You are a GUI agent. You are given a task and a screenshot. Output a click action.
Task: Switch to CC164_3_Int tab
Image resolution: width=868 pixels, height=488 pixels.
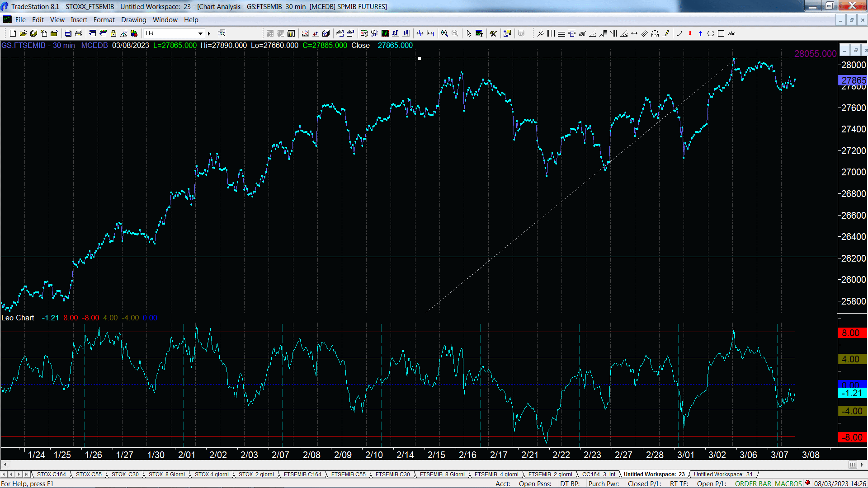[599, 474]
